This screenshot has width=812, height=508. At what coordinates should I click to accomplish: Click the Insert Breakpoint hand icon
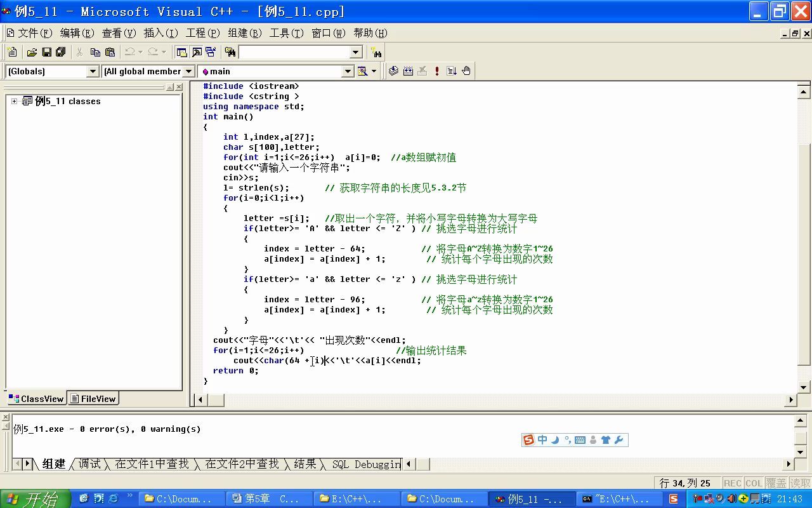pos(466,71)
